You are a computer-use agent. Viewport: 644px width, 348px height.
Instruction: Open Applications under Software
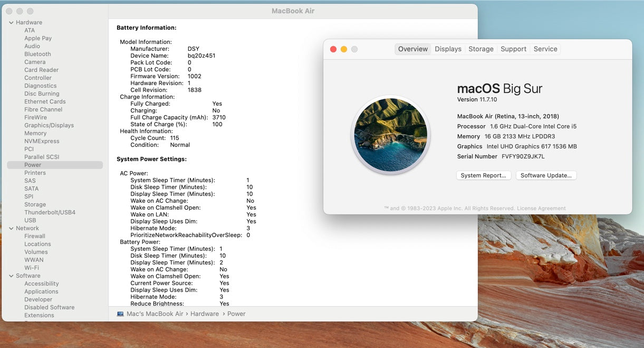coord(41,292)
